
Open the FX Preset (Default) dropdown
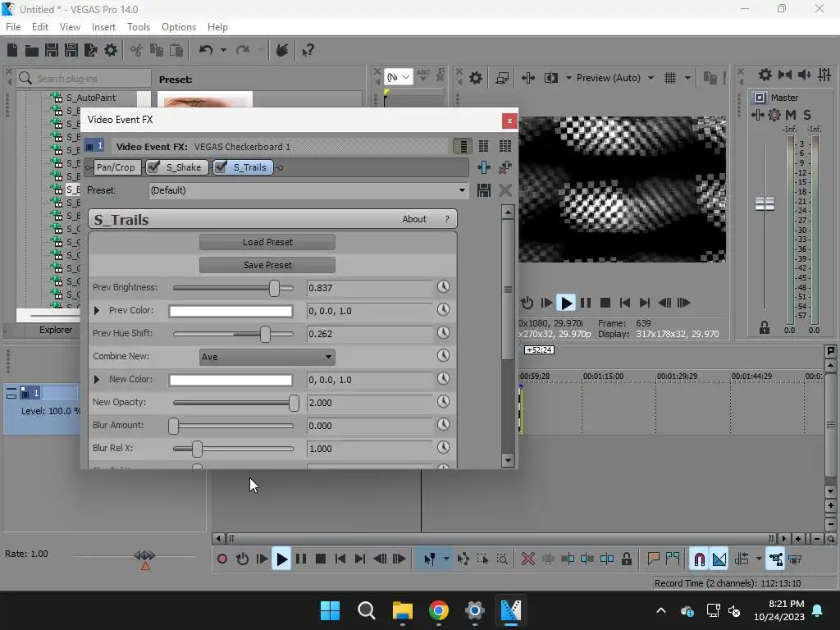(308, 190)
